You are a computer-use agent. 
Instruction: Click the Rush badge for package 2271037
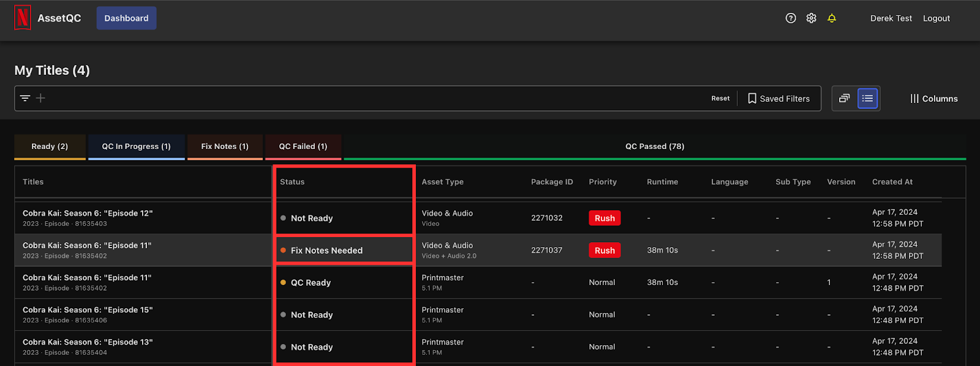click(605, 250)
